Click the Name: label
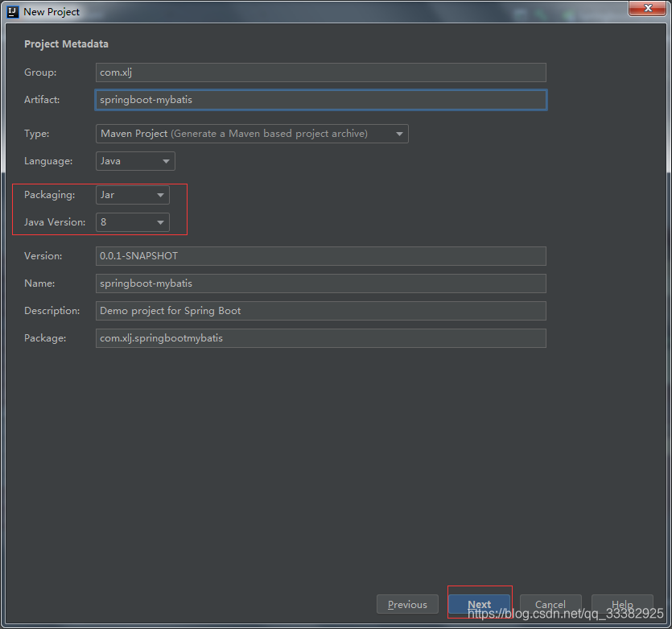Screen dimensions: 672x629 [x=39, y=283]
